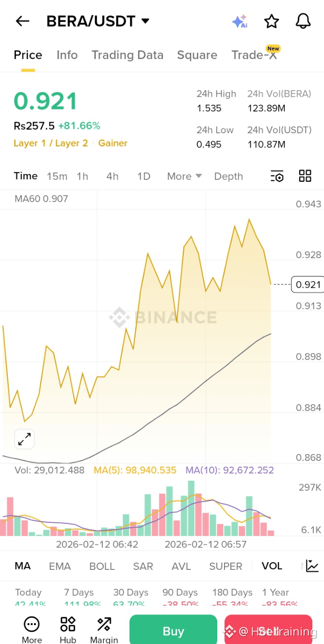The width and height of the screenshot is (324, 644).
Task: Toggle the MA indicator
Action: tap(22, 566)
